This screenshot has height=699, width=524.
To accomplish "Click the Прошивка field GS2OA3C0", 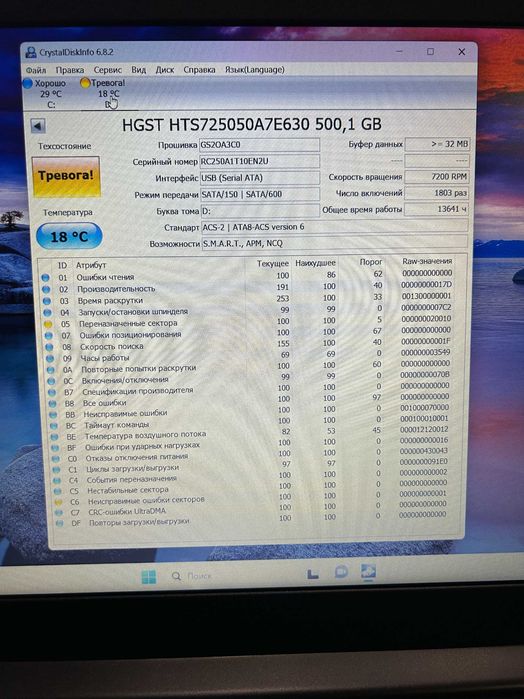I will coord(260,145).
